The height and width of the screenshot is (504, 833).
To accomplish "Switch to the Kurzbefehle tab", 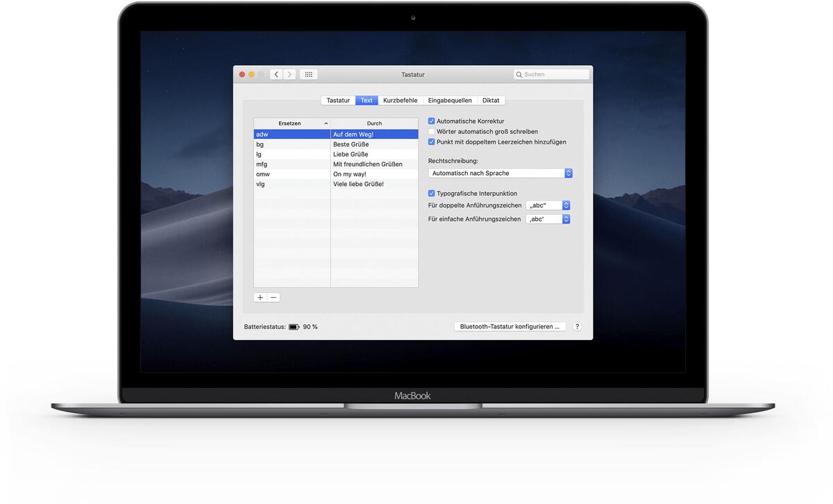I will click(400, 100).
